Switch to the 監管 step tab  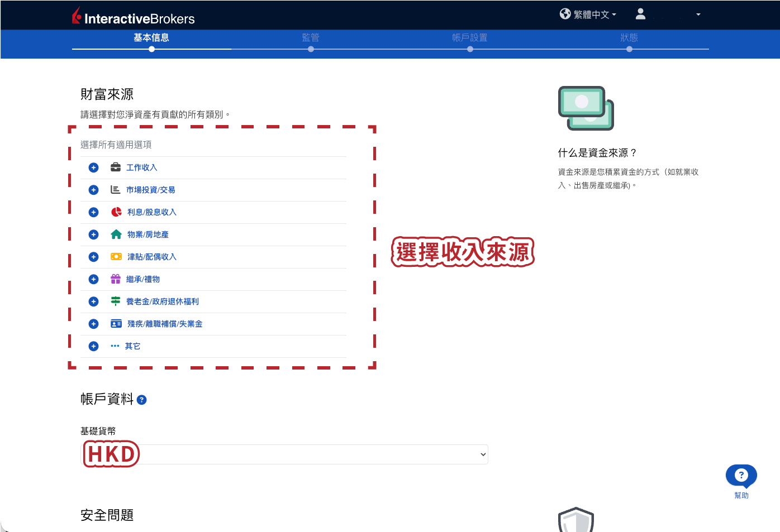pos(311,37)
